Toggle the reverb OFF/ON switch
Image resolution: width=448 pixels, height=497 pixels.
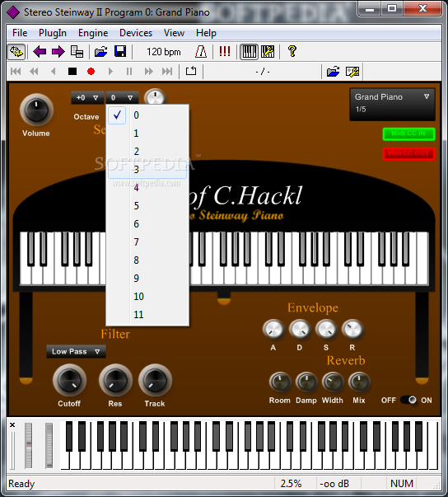pyautogui.click(x=408, y=400)
